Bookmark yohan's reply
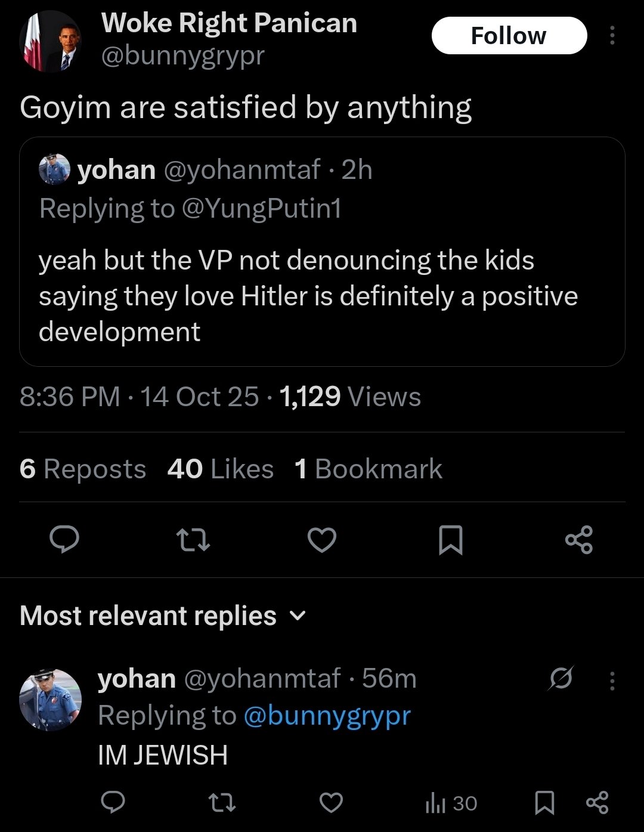Viewport: 644px width, 832px height. click(544, 803)
